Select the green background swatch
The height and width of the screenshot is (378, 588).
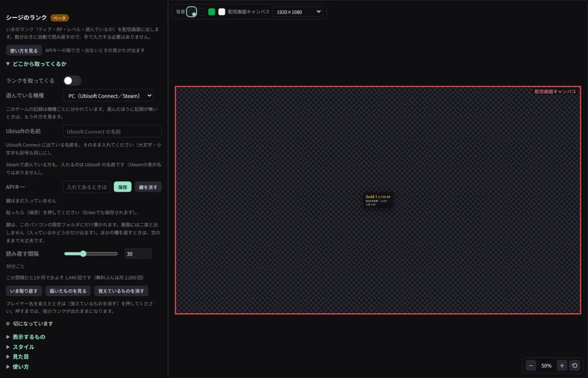tap(212, 12)
